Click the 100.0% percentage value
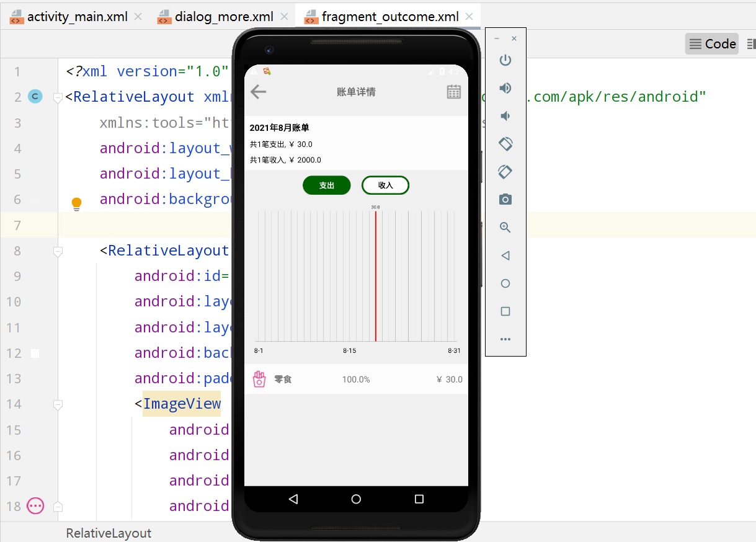 [356, 380]
